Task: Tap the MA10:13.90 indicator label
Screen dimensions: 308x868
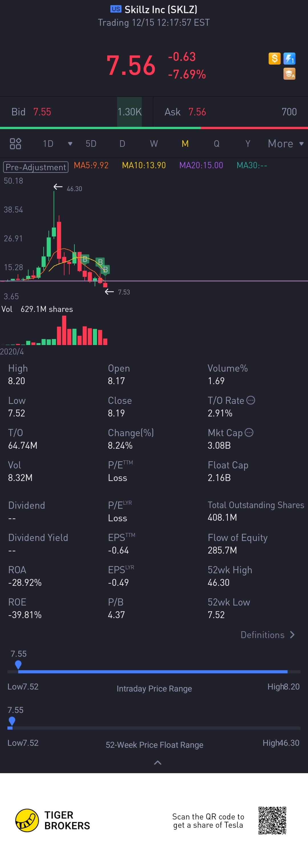Action: tap(144, 165)
